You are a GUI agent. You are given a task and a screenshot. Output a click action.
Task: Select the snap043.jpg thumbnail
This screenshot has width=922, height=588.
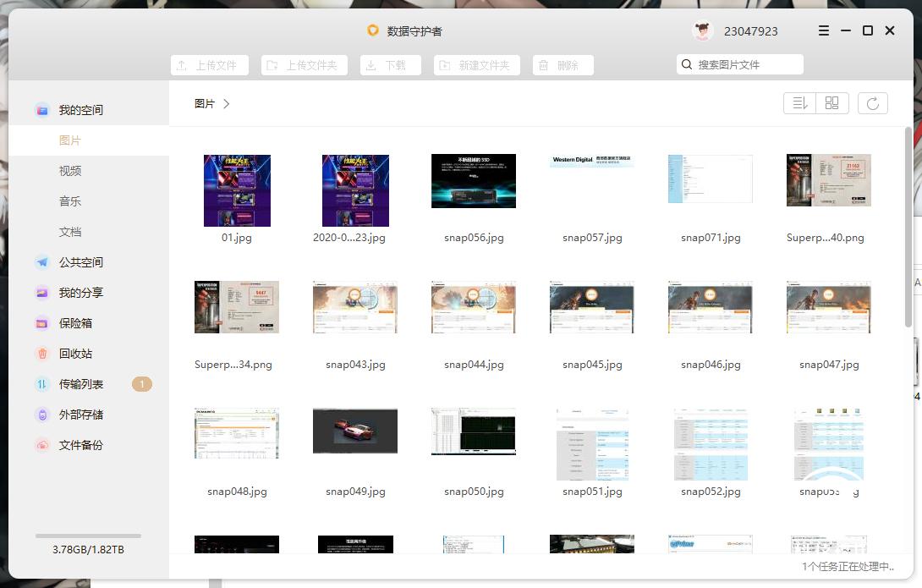(x=355, y=307)
